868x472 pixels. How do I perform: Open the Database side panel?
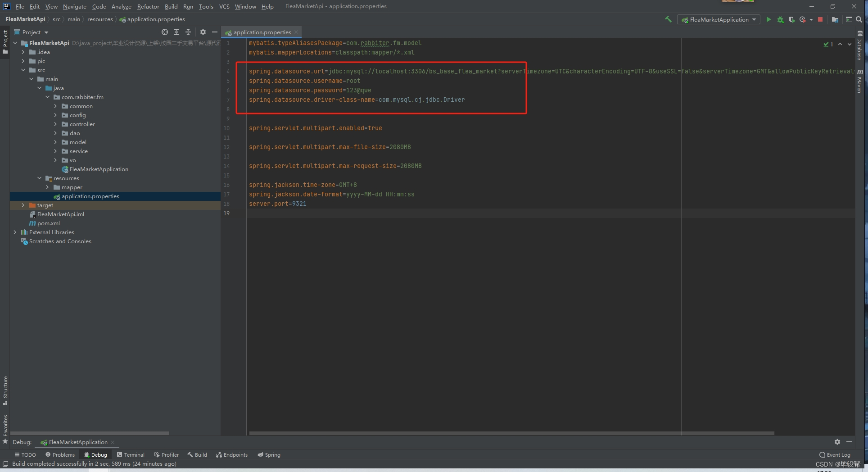point(860,45)
